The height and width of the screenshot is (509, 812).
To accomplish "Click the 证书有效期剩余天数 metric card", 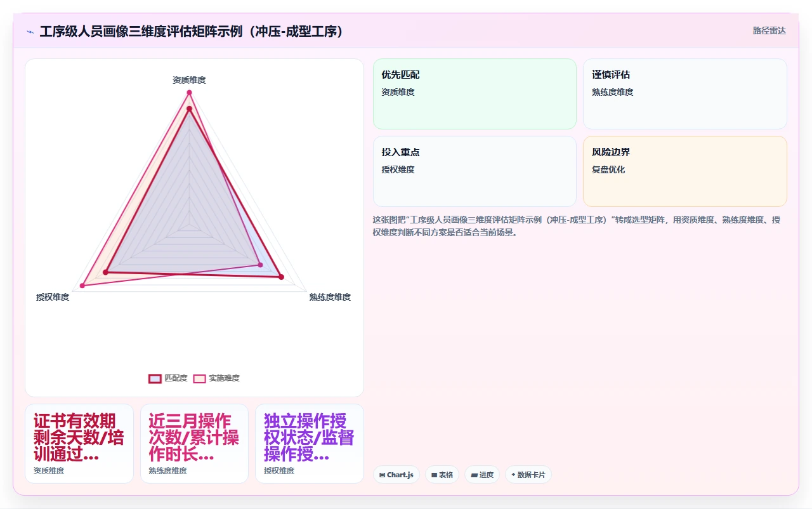I will [x=79, y=444].
